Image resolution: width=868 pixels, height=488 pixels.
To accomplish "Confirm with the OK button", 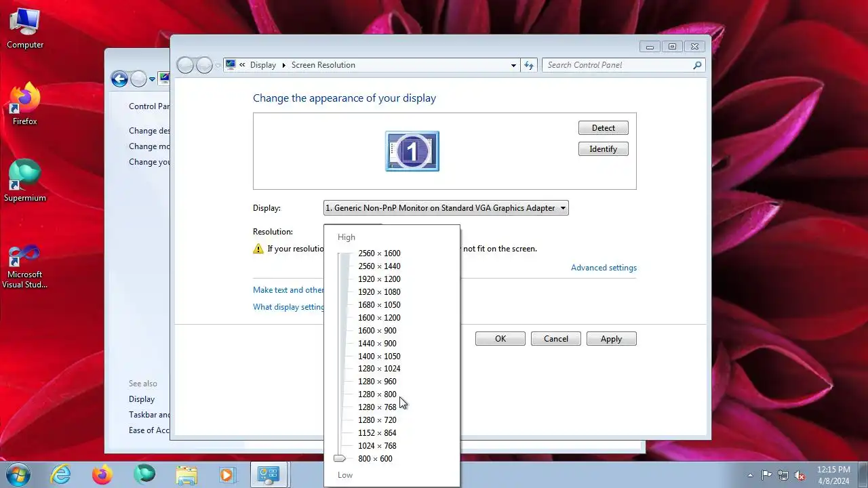I will pos(500,339).
